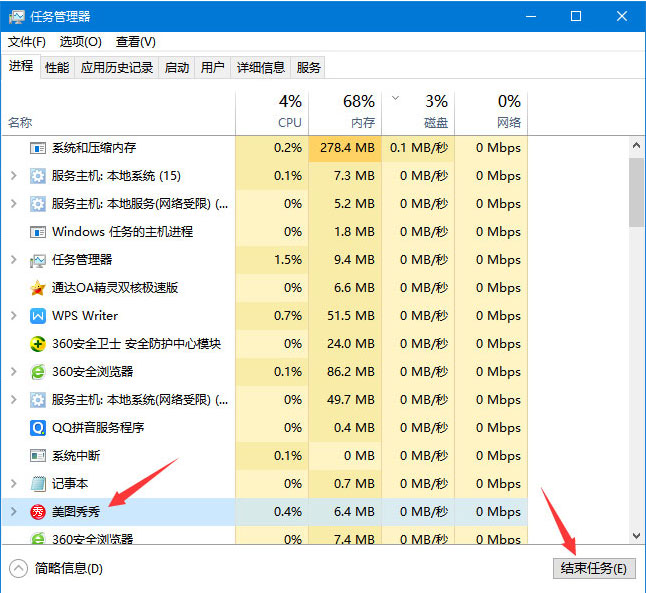Viewport: 646px width, 593px height.
Task: Click the 360安全卫士 green plus icon
Action: [38, 344]
